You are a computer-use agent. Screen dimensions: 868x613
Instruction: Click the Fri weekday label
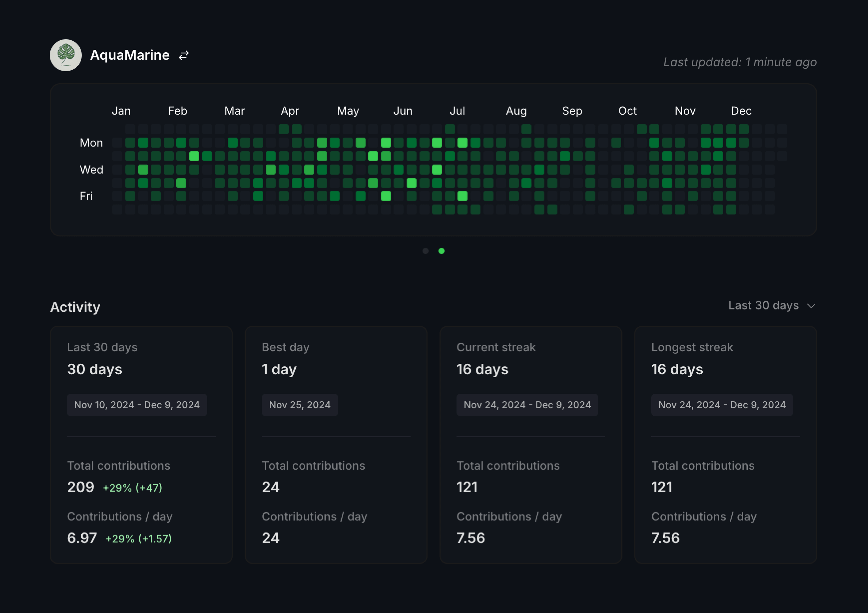[86, 196]
